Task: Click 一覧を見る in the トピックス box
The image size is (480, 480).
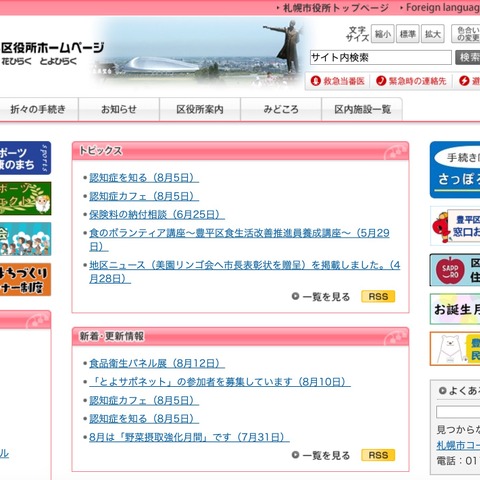Action: (x=326, y=297)
